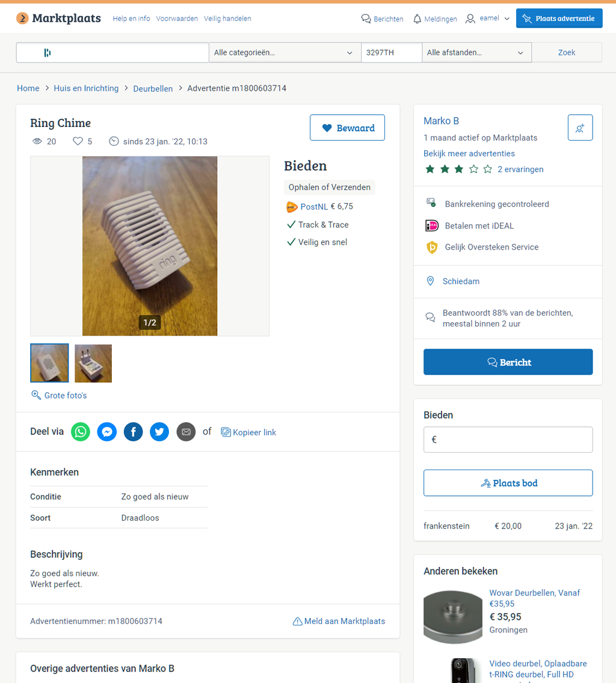Share via email icon
Screen dimensions: 616x683
(186, 432)
